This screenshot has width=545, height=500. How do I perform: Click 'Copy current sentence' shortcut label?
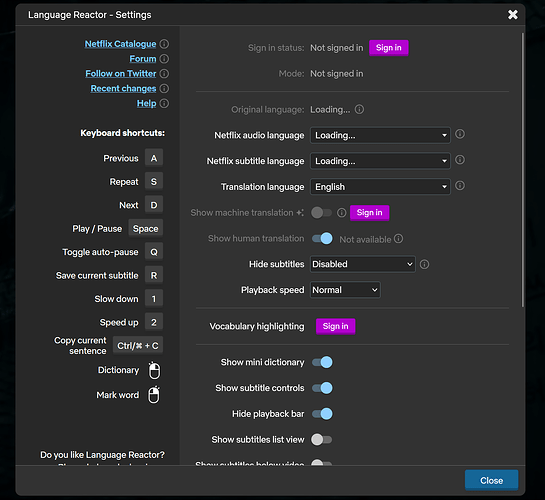[x=80, y=346]
